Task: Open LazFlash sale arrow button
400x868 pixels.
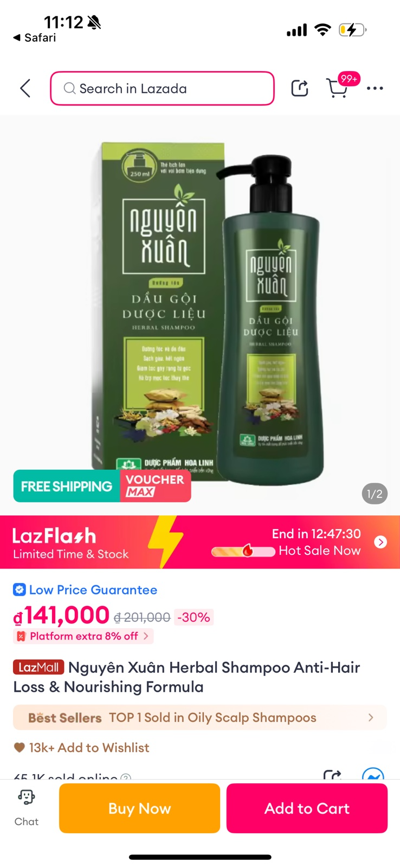Action: [380, 542]
